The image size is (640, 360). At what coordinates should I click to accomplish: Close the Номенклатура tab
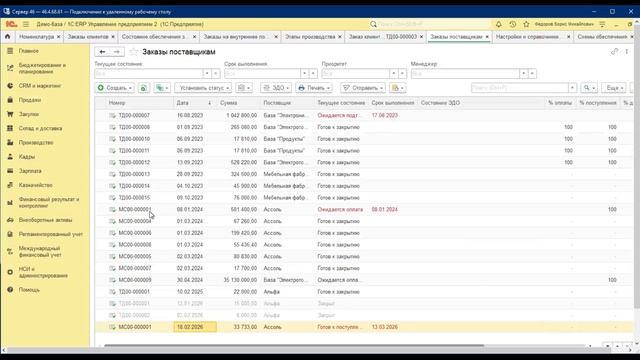click(58, 37)
